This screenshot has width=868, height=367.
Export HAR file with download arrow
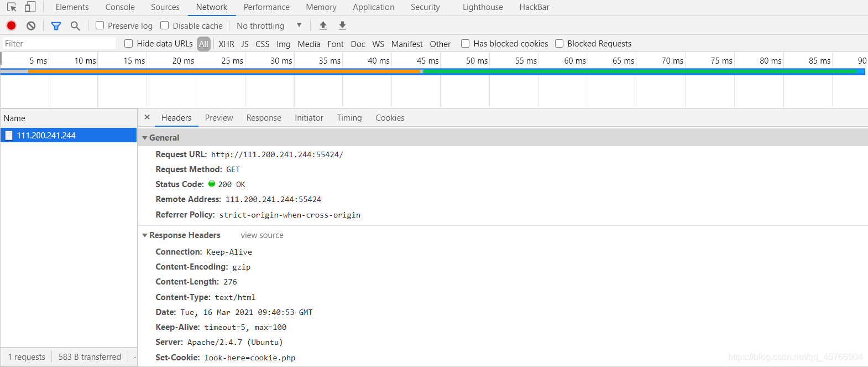[342, 25]
